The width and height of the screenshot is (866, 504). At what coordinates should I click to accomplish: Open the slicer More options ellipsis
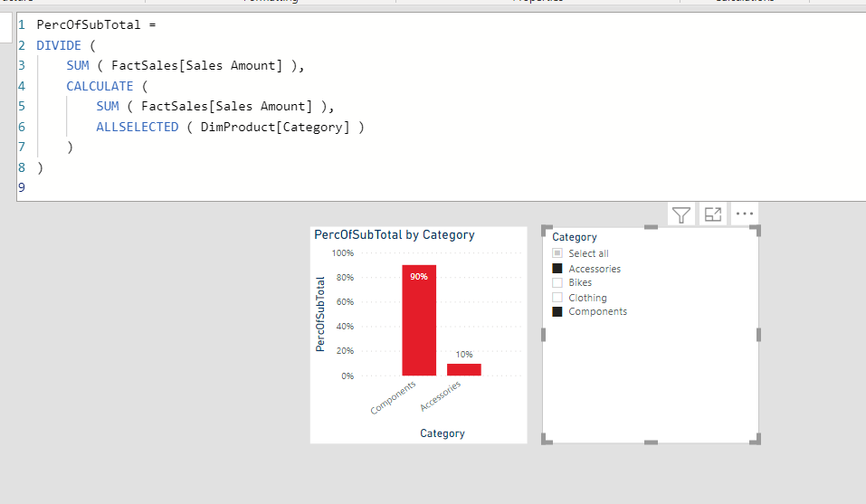(745, 214)
